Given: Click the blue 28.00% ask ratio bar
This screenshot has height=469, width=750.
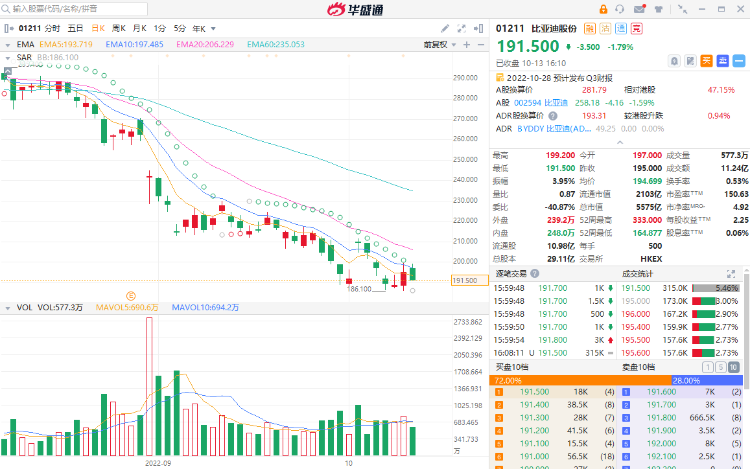Looking at the screenshot, I should point(707,381).
